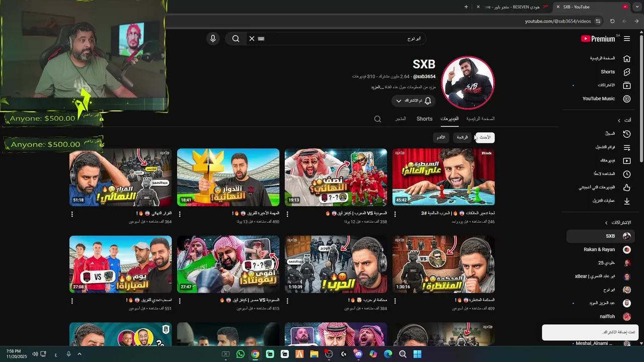The width and height of the screenshot is (644, 362).
Task: Play the السيطرة على العالم video thumbnail
Action: coord(443,177)
